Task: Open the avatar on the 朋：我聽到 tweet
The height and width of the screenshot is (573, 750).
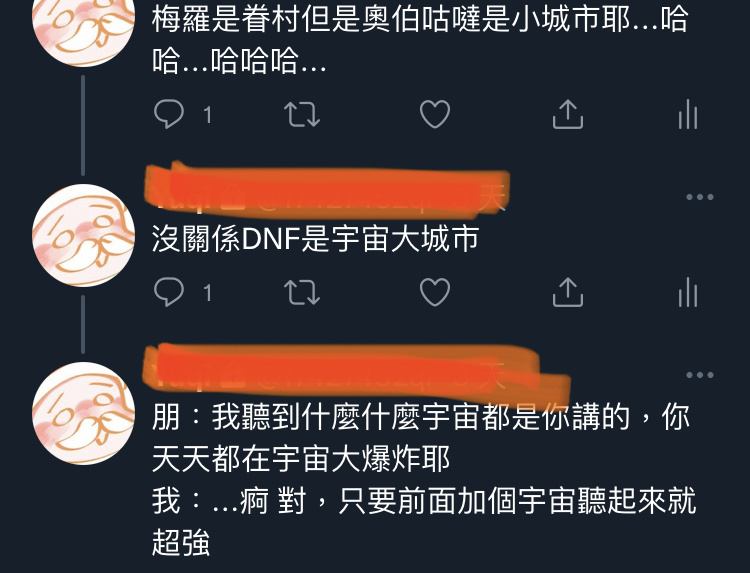Action: click(x=84, y=413)
